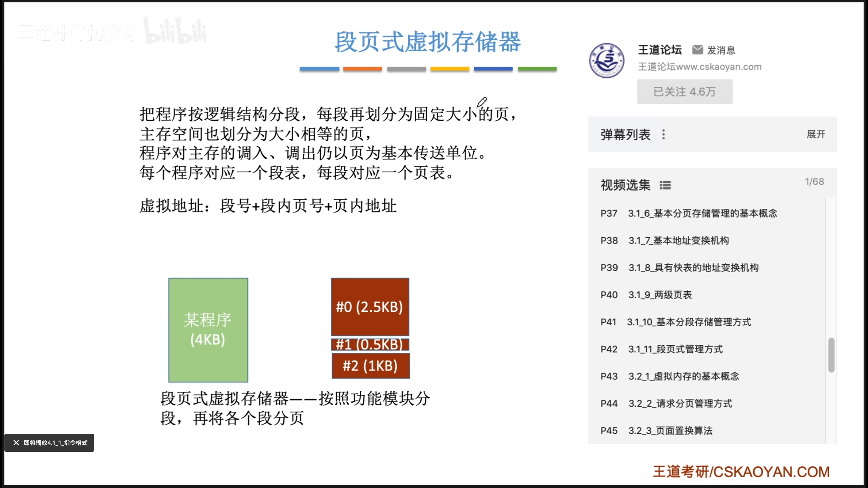Screen dimensions: 868x488
Task: Click the episode list scrollbar thumb
Action: (x=831, y=355)
